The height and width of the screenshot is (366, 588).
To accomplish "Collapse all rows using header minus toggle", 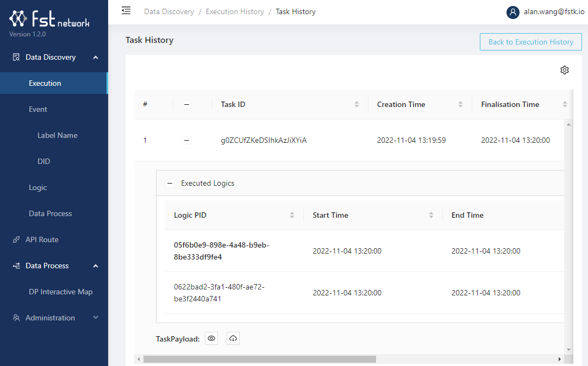I will [x=186, y=105].
